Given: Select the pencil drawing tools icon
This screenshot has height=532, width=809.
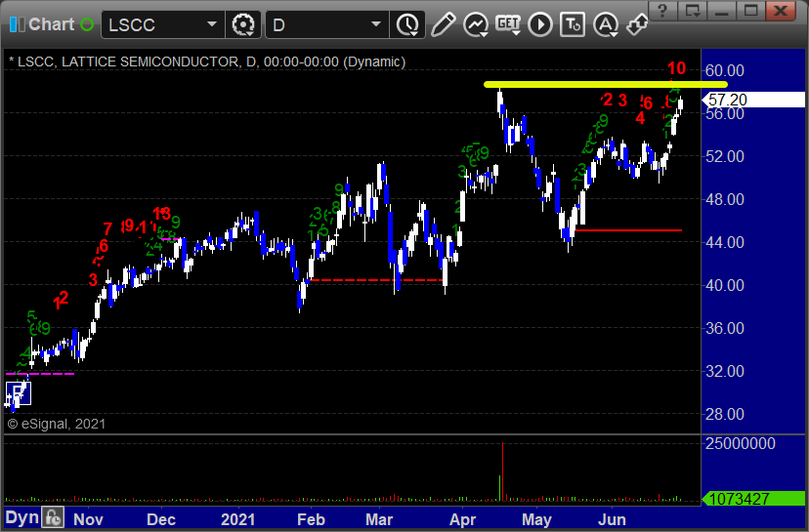Looking at the screenshot, I should [x=443, y=24].
